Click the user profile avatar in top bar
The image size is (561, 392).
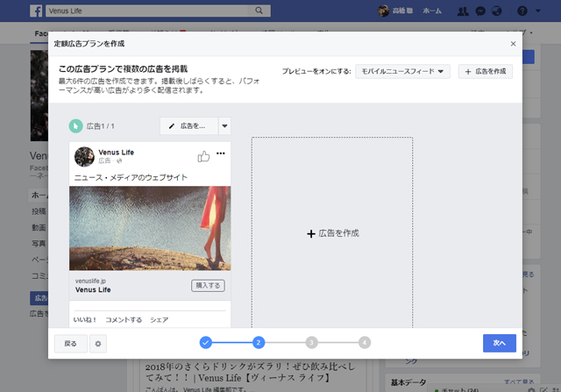point(384,11)
